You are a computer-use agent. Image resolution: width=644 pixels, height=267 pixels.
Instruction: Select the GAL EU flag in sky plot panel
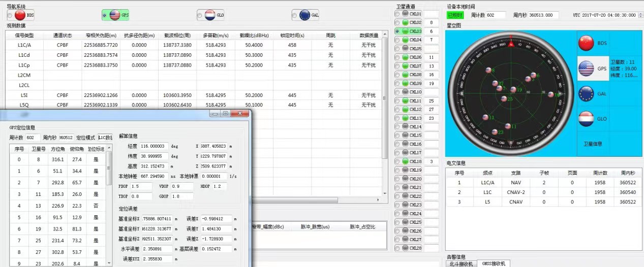pos(586,93)
